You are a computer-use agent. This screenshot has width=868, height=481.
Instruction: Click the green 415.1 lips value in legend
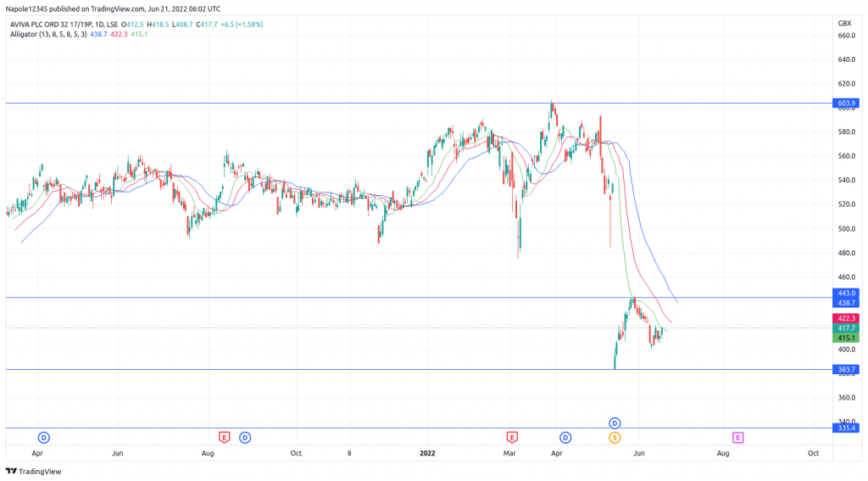[139, 34]
